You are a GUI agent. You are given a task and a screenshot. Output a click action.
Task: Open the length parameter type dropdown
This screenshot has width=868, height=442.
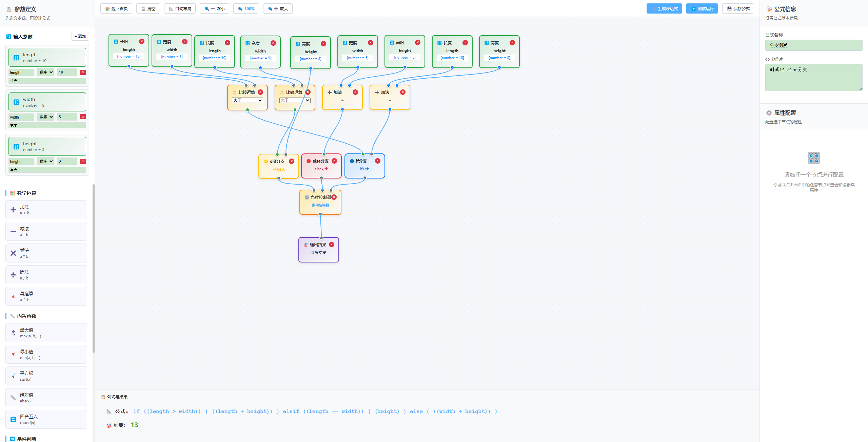coord(46,72)
